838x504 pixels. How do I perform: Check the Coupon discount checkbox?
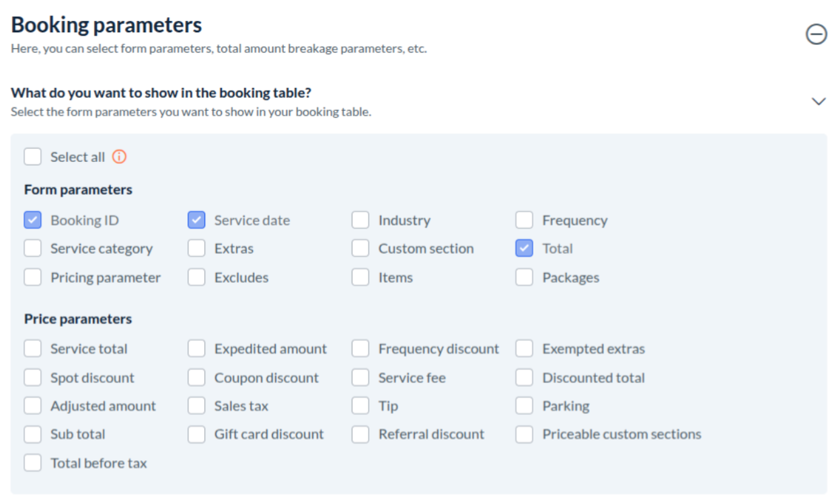point(196,378)
